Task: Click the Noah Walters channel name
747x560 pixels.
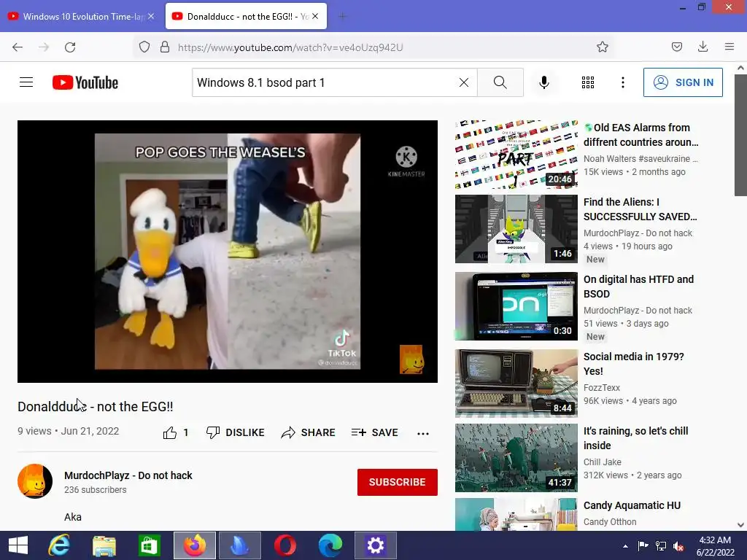Action: [x=640, y=158]
